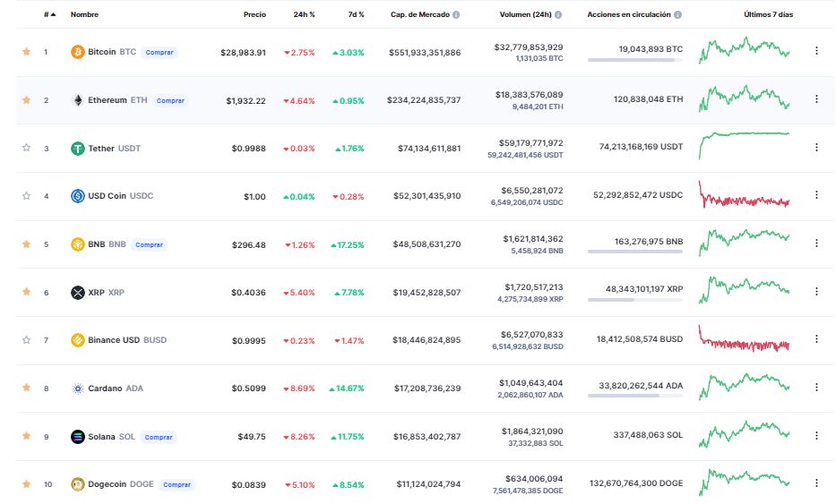This screenshot has height=504, width=836.
Task: Sort by rank using # column header
Action: [x=49, y=14]
